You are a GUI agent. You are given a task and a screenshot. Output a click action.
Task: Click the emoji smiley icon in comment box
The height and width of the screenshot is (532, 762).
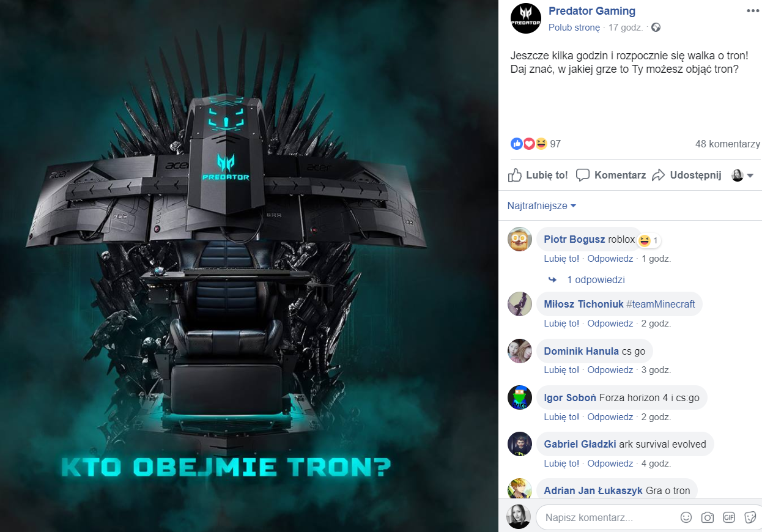(686, 517)
